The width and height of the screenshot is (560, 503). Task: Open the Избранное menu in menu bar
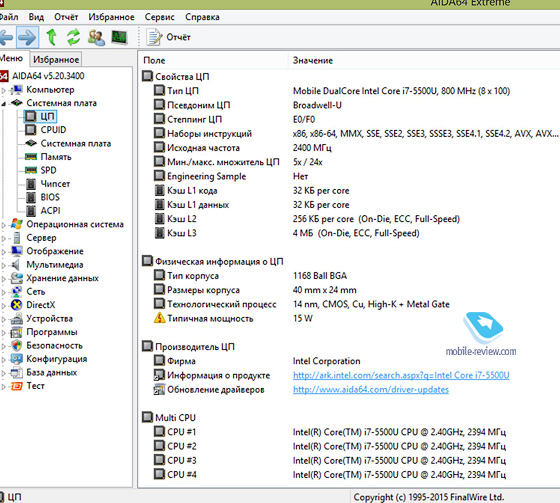point(111,17)
